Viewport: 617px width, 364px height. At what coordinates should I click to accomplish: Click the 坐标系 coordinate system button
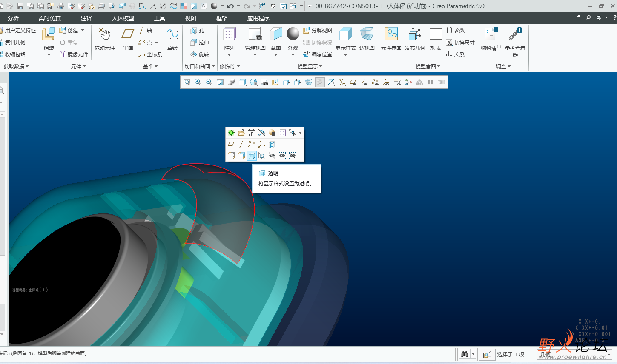click(x=150, y=54)
